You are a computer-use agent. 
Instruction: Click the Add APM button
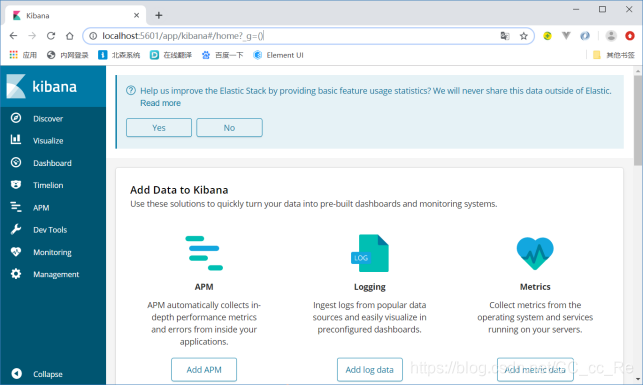(x=204, y=370)
